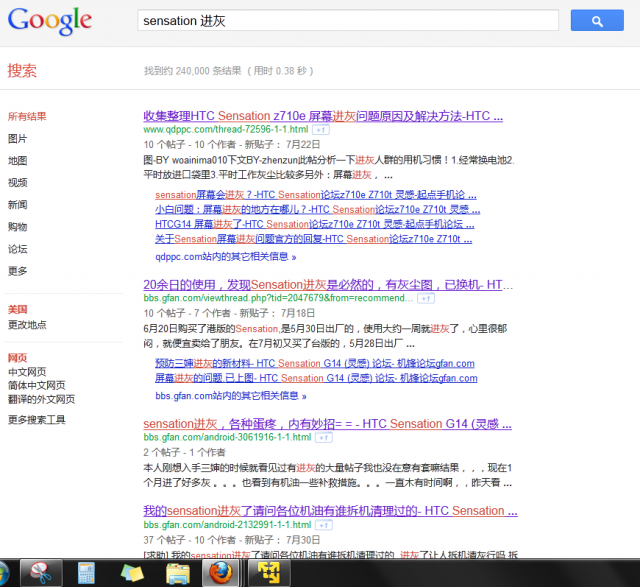
Task: Click the blue search magnifier button
Action: [x=597, y=20]
